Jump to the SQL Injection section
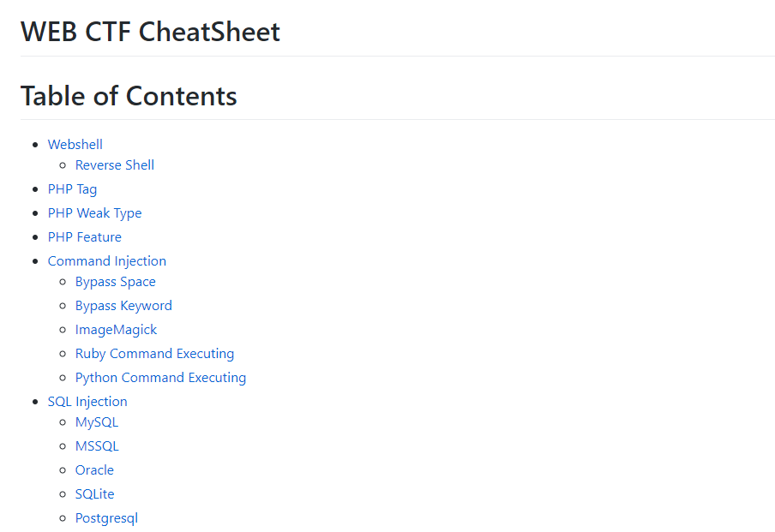Image resolution: width=775 pixels, height=532 pixels. tap(87, 402)
